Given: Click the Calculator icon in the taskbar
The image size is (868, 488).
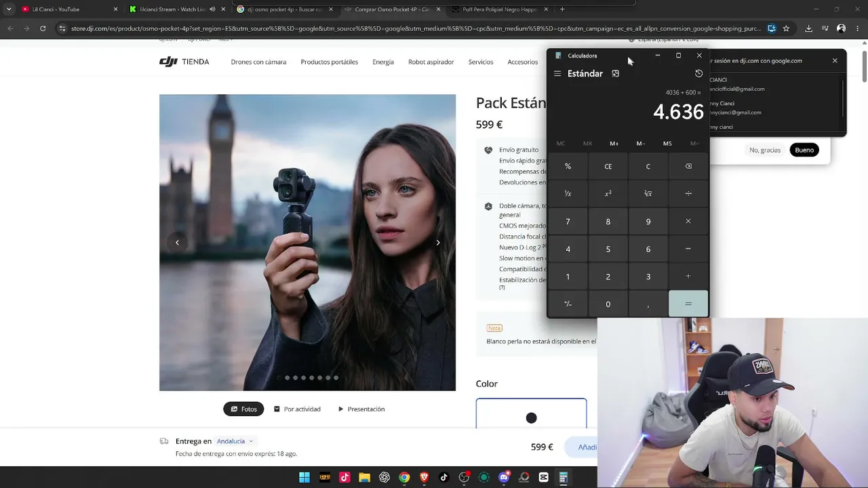Looking at the screenshot, I should click(564, 477).
